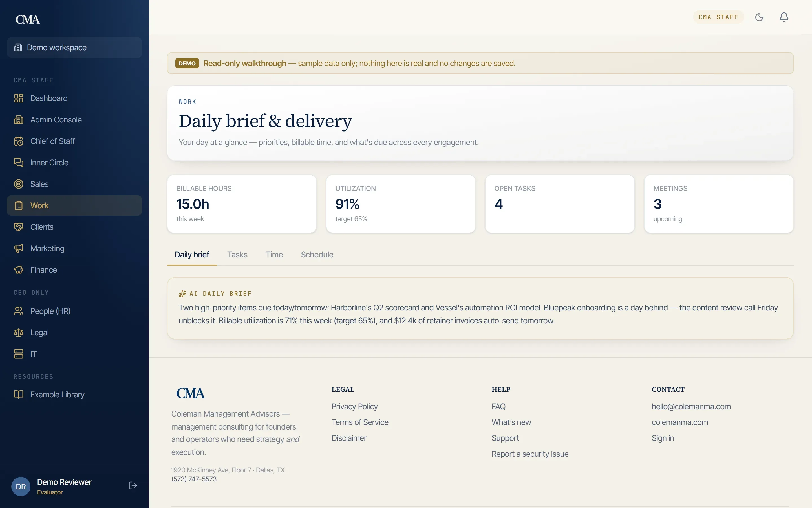Open the Schedule tab
This screenshot has height=508, width=812.
317,255
